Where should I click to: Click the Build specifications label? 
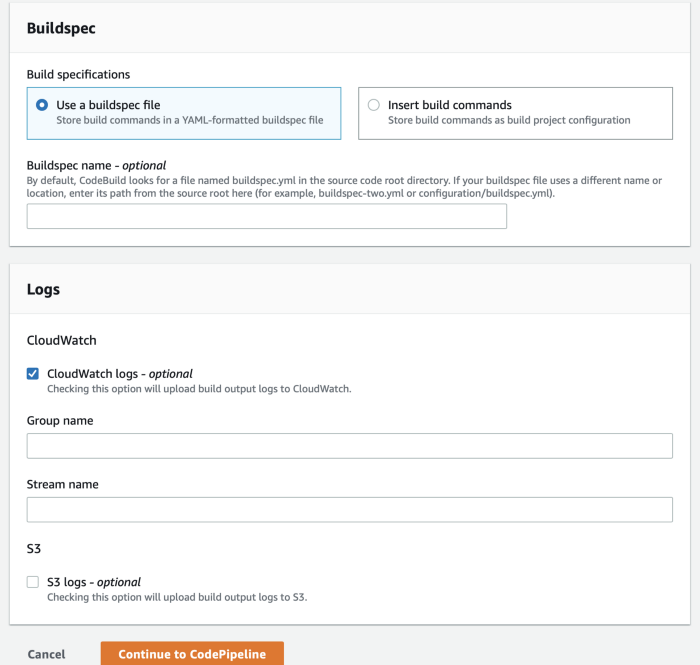pos(78,75)
